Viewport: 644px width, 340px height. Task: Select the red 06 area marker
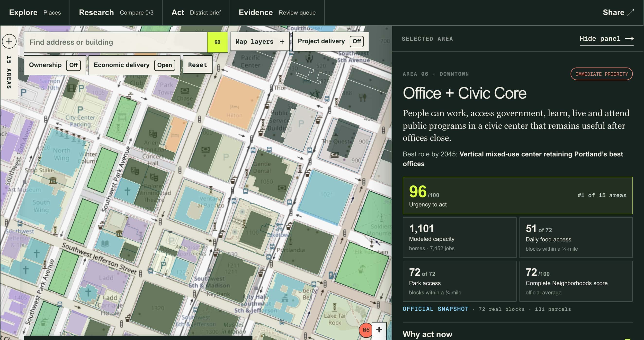coord(366,330)
